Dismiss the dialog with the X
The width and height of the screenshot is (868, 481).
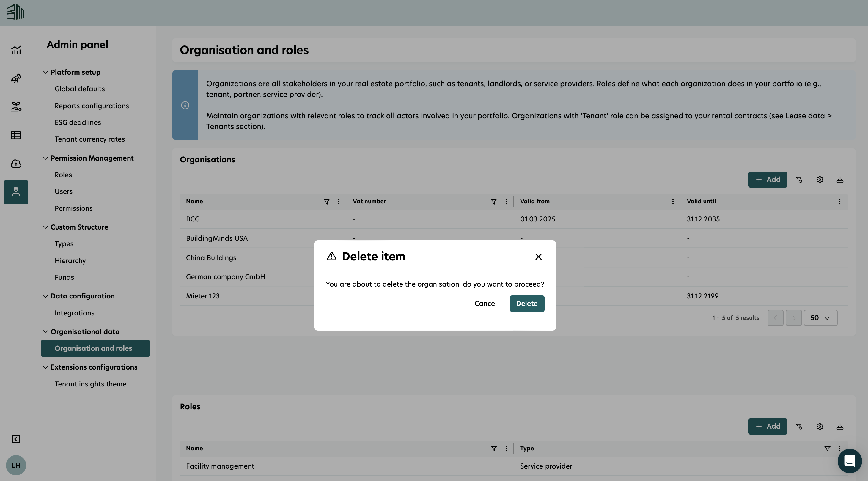(538, 257)
